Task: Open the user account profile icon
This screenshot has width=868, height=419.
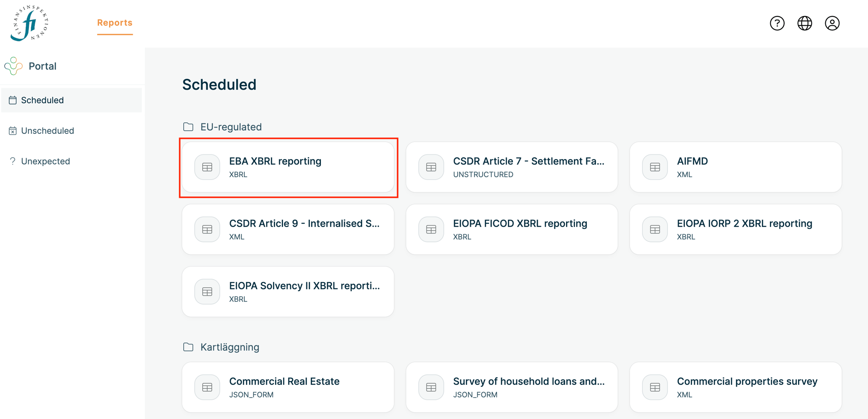Action: point(832,23)
